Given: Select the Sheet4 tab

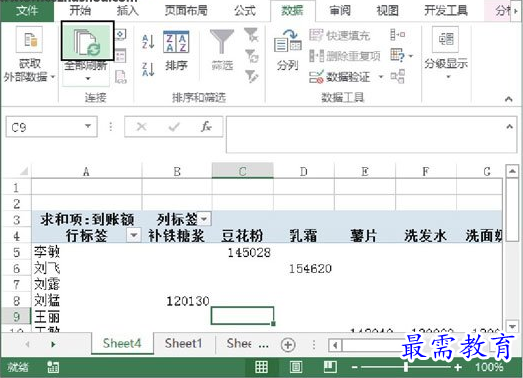Looking at the screenshot, I should coord(122,343).
